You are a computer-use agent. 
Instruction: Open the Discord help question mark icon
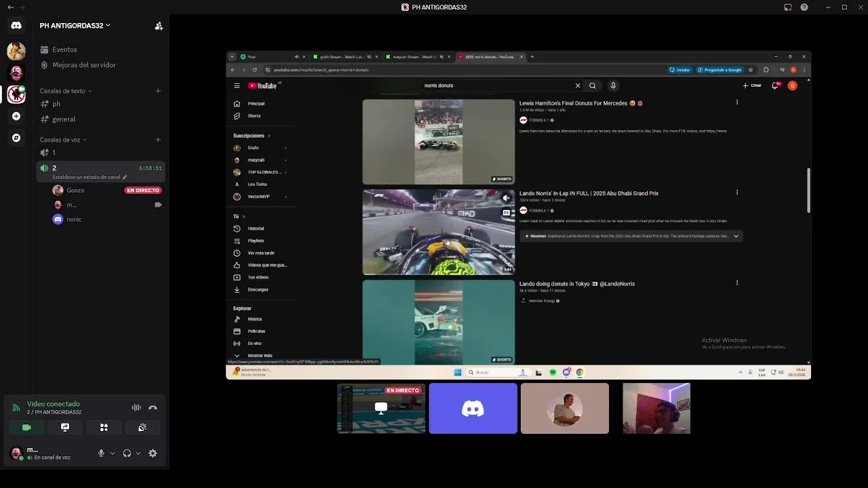pos(804,7)
